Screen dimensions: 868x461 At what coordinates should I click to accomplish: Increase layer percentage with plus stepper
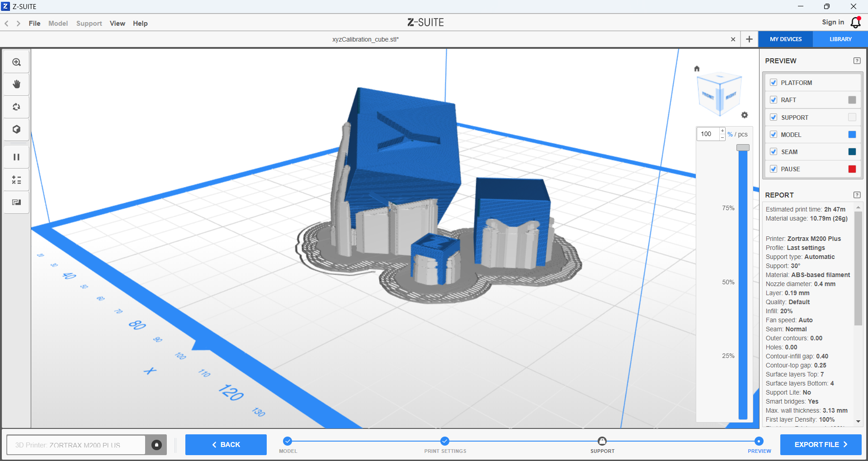tap(722, 131)
